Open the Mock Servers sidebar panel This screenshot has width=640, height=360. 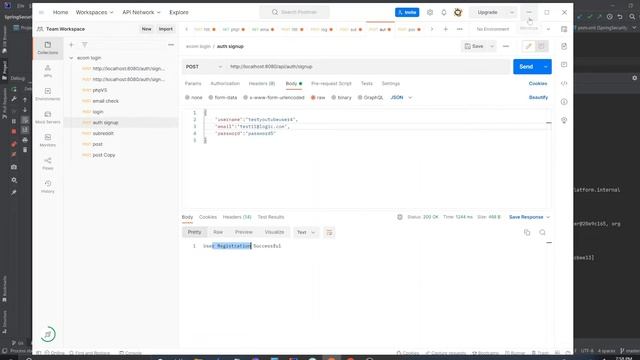(48, 117)
